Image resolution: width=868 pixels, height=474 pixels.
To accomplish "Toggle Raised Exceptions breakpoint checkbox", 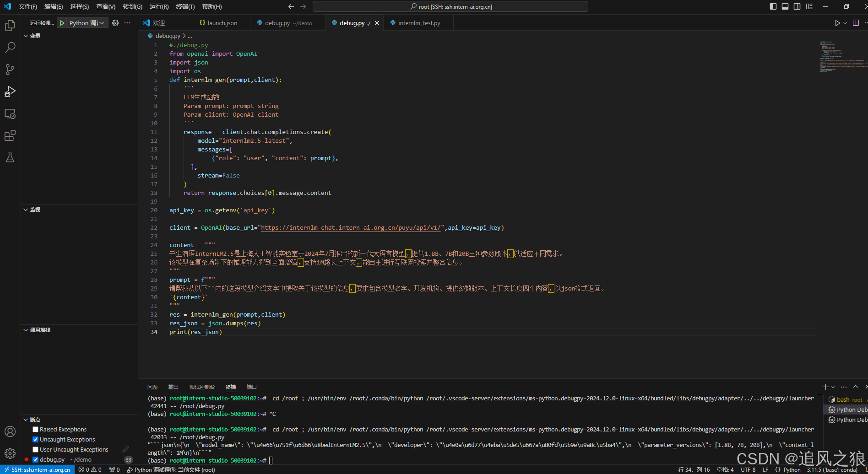I will (35, 429).
